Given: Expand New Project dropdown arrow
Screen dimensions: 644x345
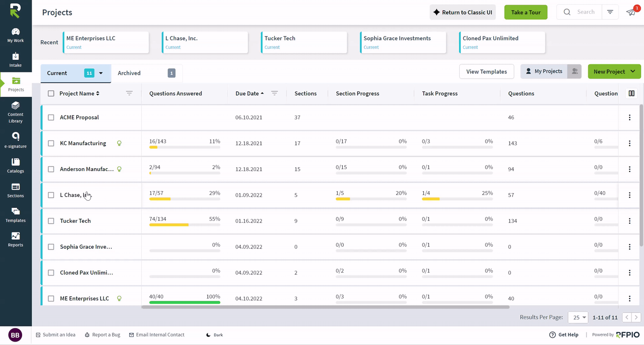Looking at the screenshot, I should click(x=633, y=71).
